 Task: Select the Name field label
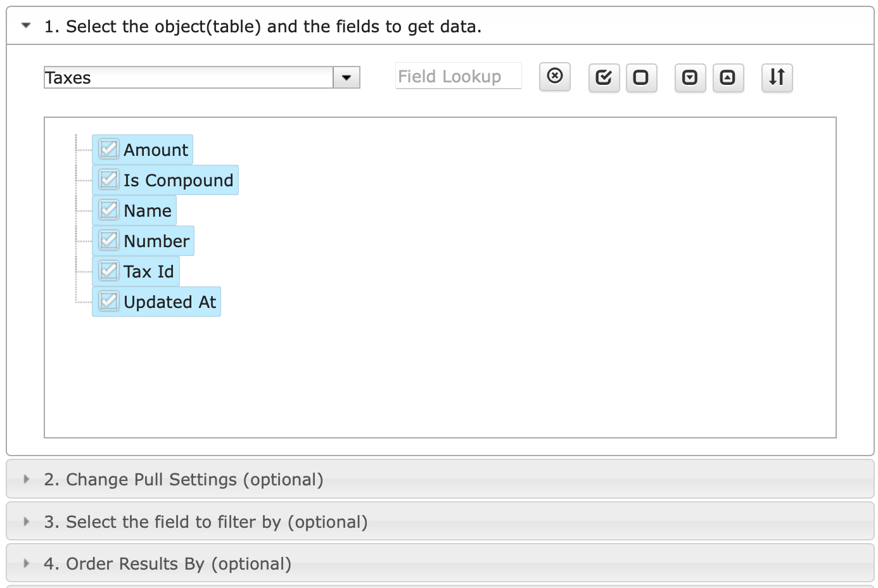coord(148,211)
